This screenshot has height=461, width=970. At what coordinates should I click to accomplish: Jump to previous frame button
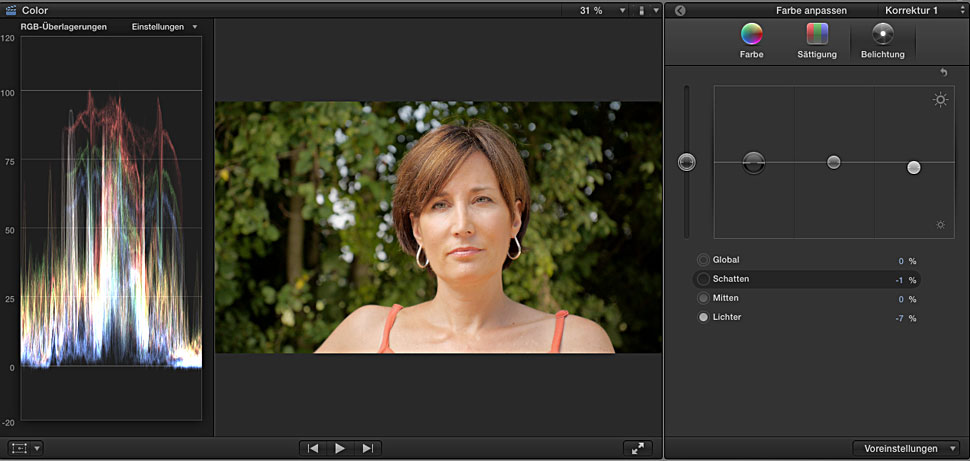313,448
